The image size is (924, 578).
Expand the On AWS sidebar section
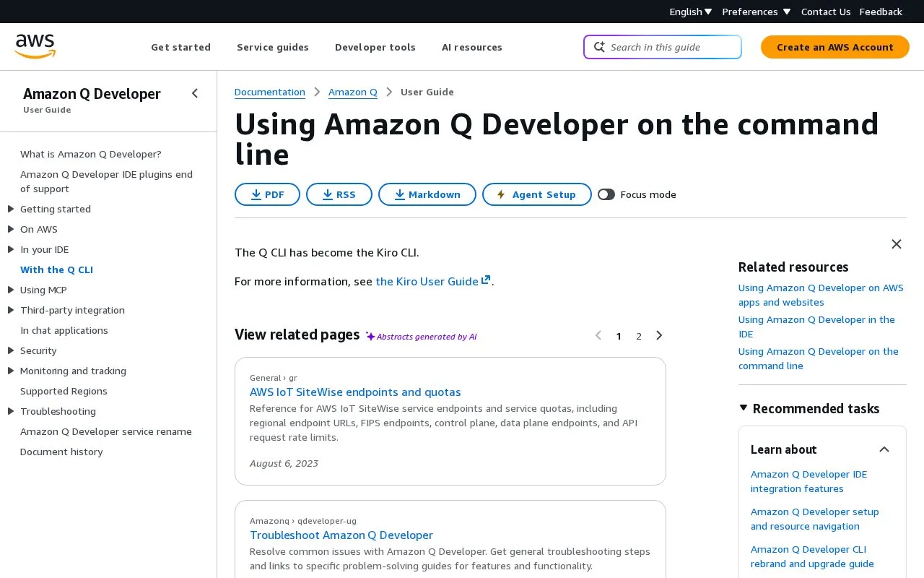coord(11,229)
